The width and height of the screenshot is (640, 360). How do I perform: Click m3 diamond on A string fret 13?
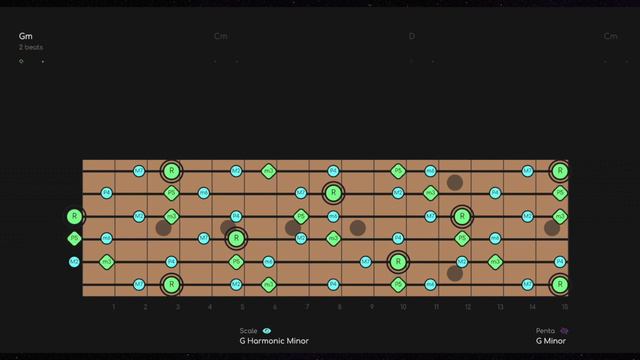[495, 262]
